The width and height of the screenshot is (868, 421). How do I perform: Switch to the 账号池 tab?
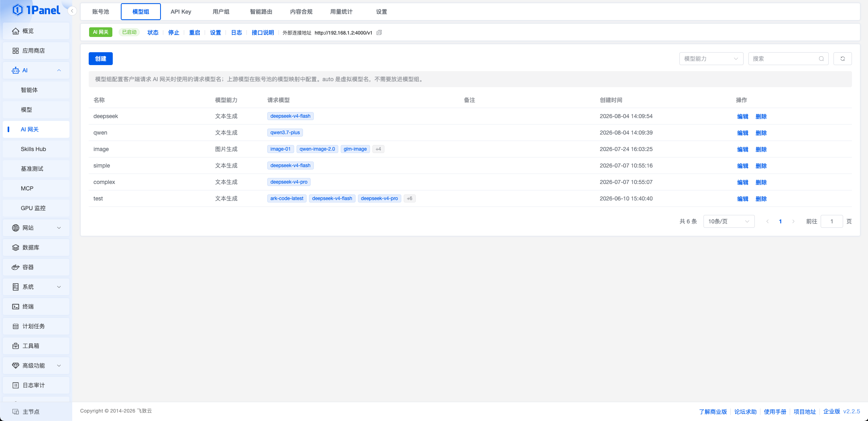coord(101,12)
